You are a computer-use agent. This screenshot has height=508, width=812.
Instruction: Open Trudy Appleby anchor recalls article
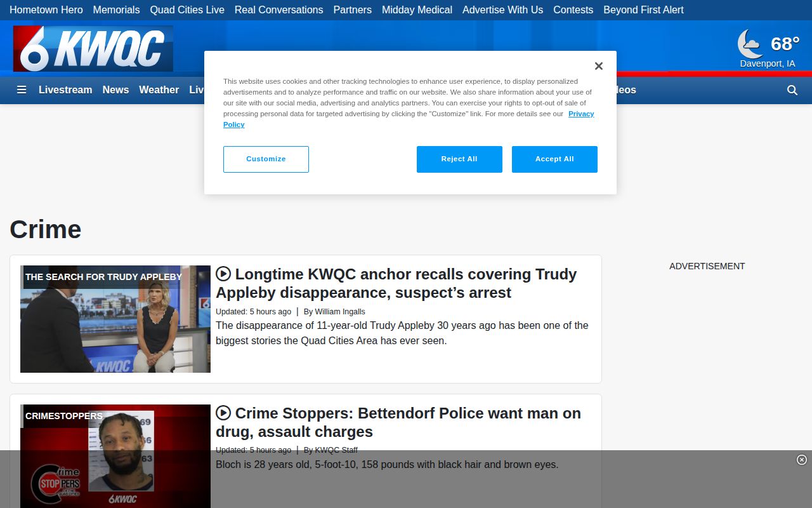click(x=396, y=283)
